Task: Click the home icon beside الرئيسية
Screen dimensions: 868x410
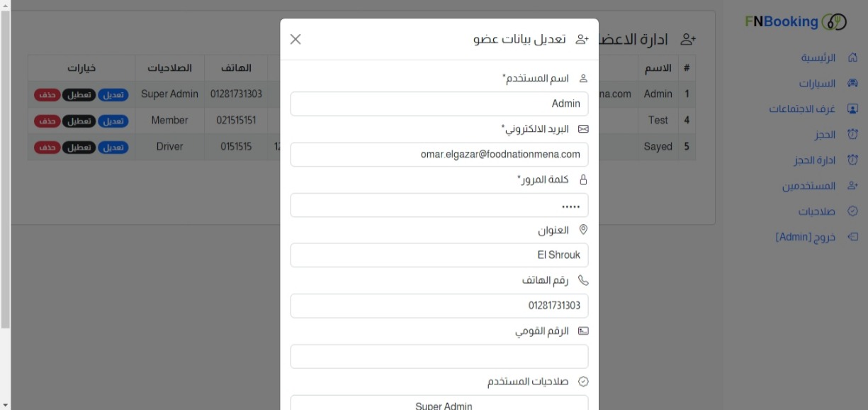Action: point(853,57)
